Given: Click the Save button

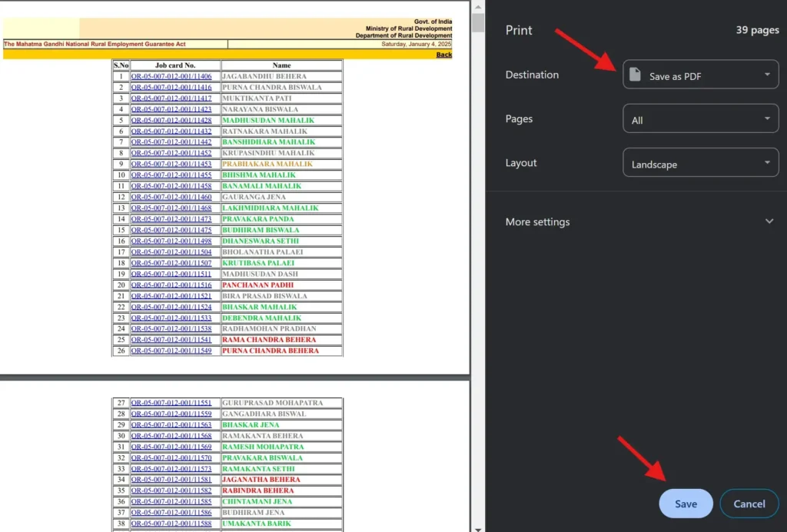Looking at the screenshot, I should pyautogui.click(x=686, y=504).
